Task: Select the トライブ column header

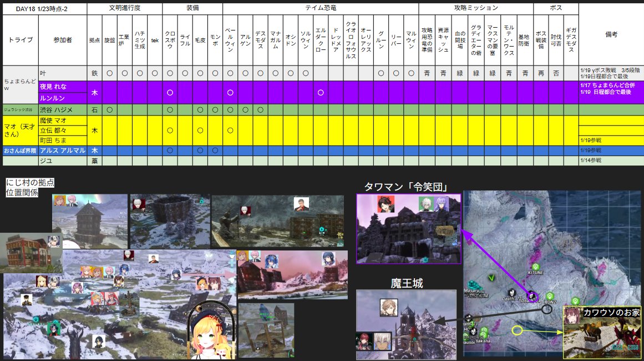Action: click(21, 41)
